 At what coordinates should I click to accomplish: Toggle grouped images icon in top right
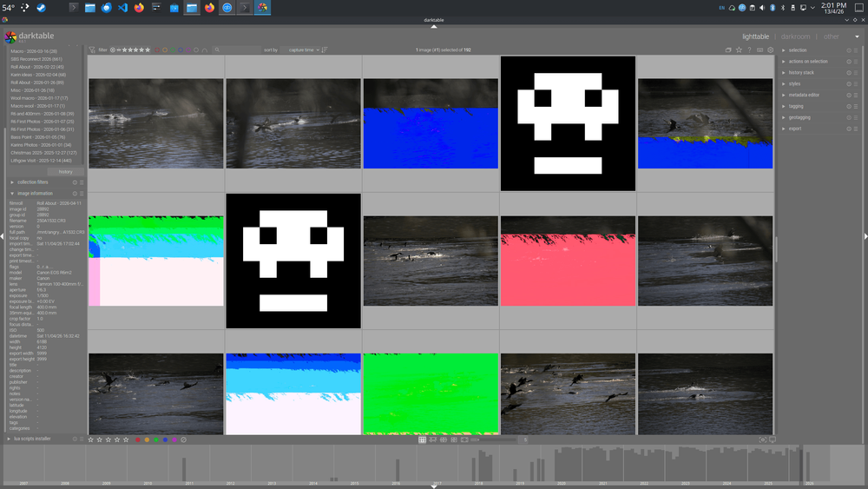728,50
